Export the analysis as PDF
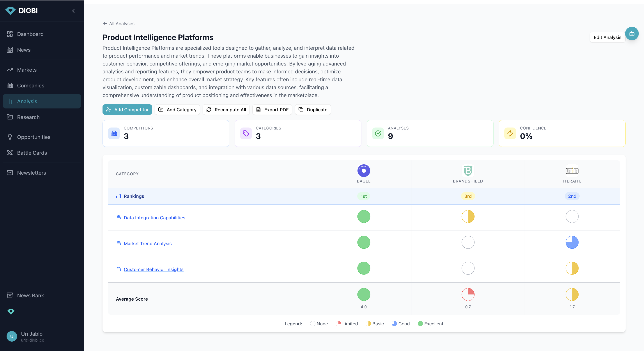644x351 pixels. tap(272, 110)
